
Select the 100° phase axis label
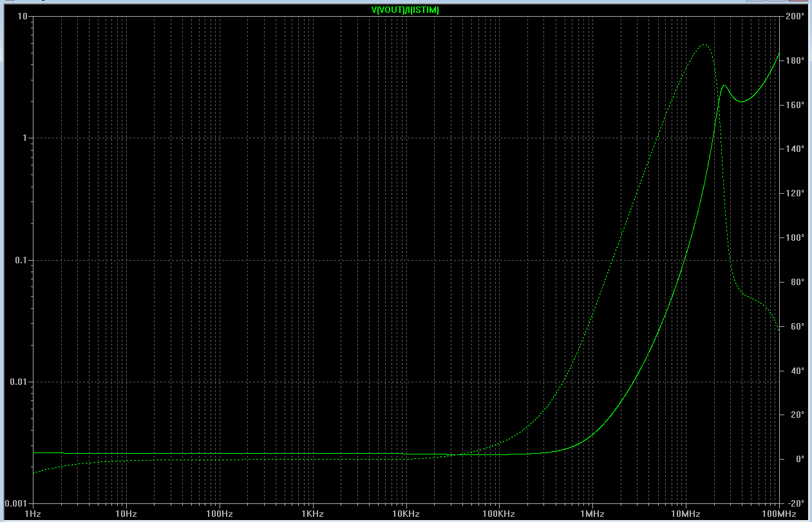coord(795,238)
